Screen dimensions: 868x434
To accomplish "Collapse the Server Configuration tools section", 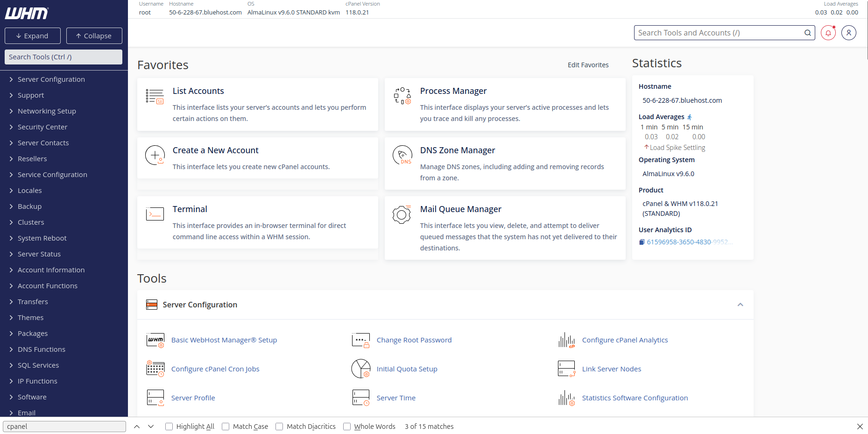I will pyautogui.click(x=740, y=305).
